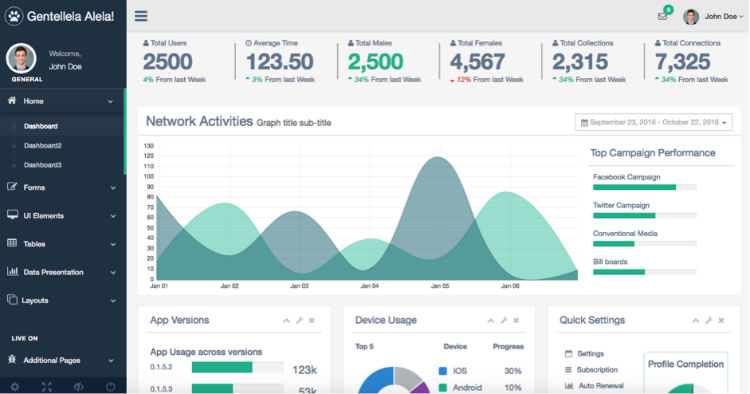Screen dimensions: 750x394
Task: Expand the Tables menu chevron
Action: coord(113,244)
